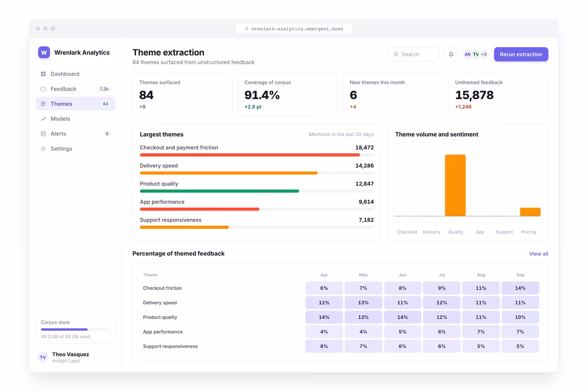Image resolution: width=588 pixels, height=392 pixels.
Task: Click the Feedback 1.2k count badge
Action: click(104, 89)
